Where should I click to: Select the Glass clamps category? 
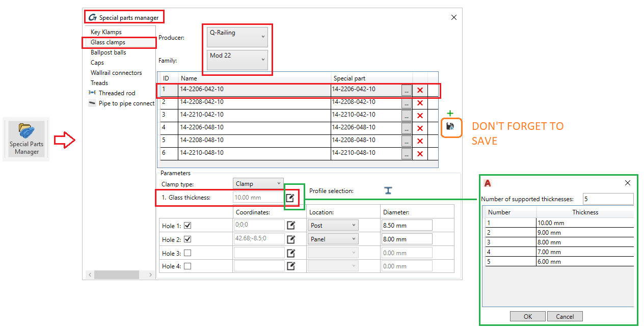108,42
